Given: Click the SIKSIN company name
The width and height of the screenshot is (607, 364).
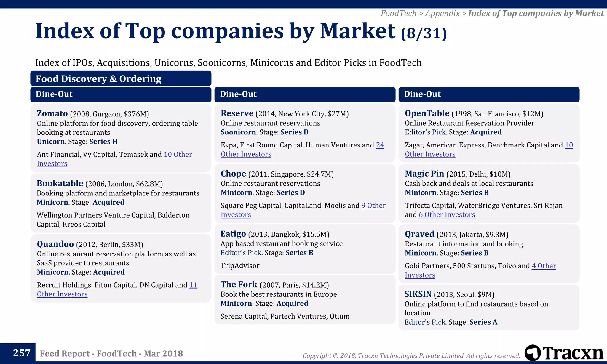Looking at the screenshot, I should tap(418, 294).
